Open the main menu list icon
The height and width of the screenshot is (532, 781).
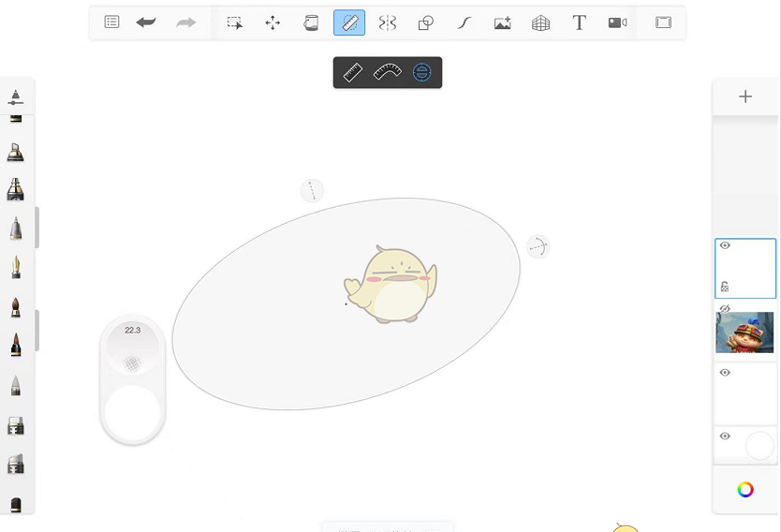111,22
